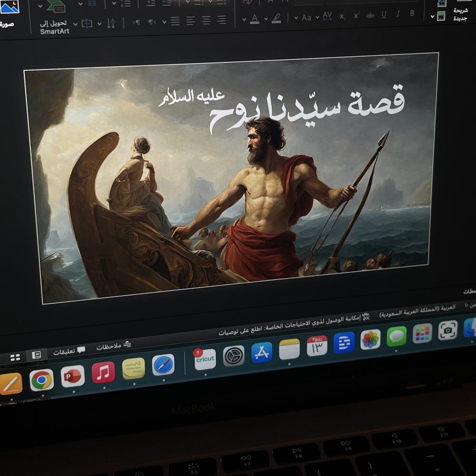Toggle subscript formatting

tap(342, 17)
